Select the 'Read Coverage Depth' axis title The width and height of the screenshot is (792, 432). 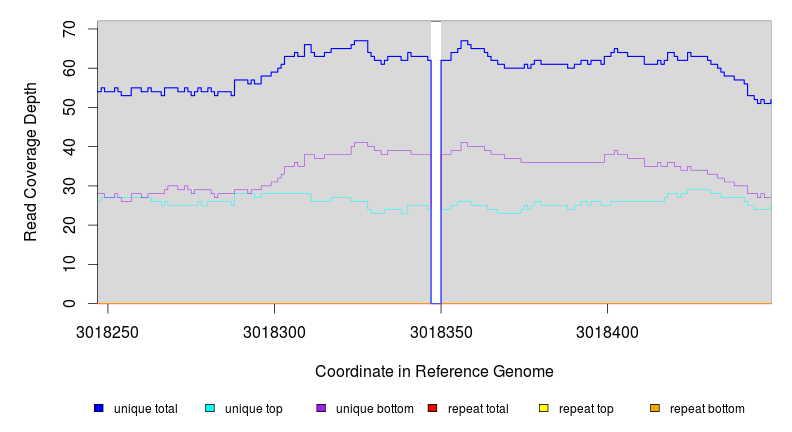[x=31, y=163]
